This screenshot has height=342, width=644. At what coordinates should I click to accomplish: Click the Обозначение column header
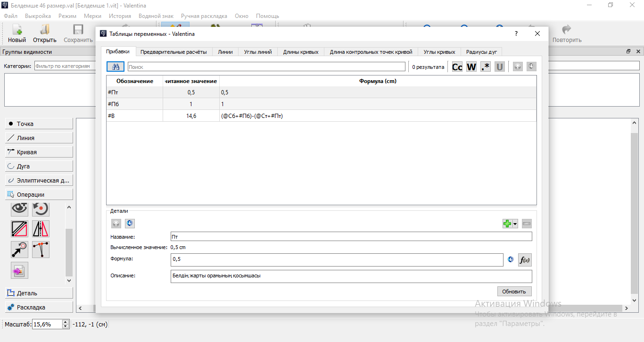(135, 81)
